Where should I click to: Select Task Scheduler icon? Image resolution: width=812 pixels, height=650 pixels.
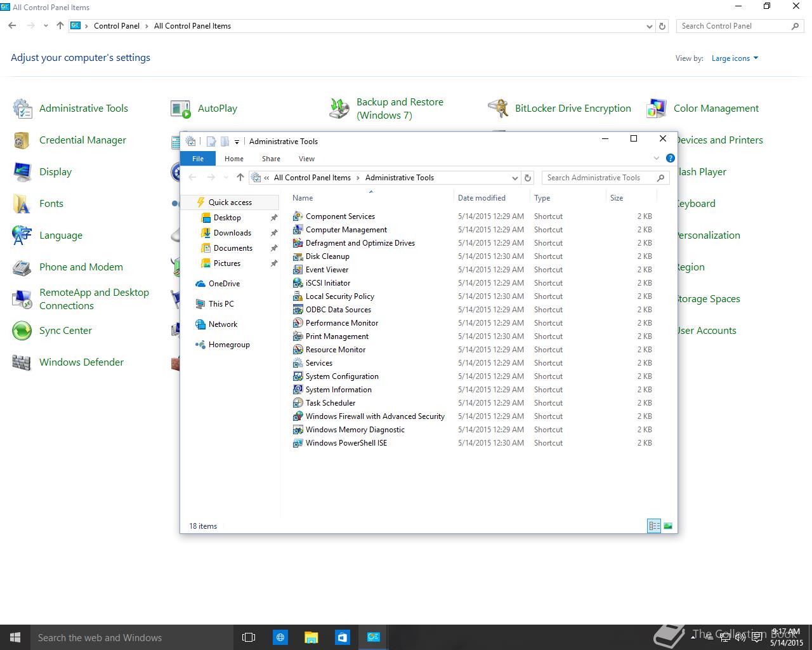298,403
